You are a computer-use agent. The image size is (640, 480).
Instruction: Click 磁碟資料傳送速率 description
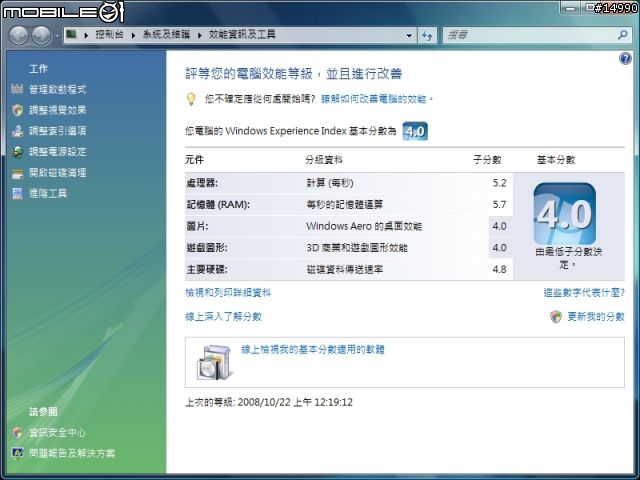(344, 269)
